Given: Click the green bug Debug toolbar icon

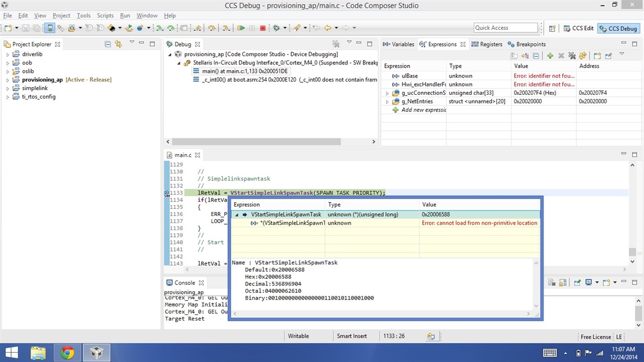Looking at the screenshot, I should [276, 28].
